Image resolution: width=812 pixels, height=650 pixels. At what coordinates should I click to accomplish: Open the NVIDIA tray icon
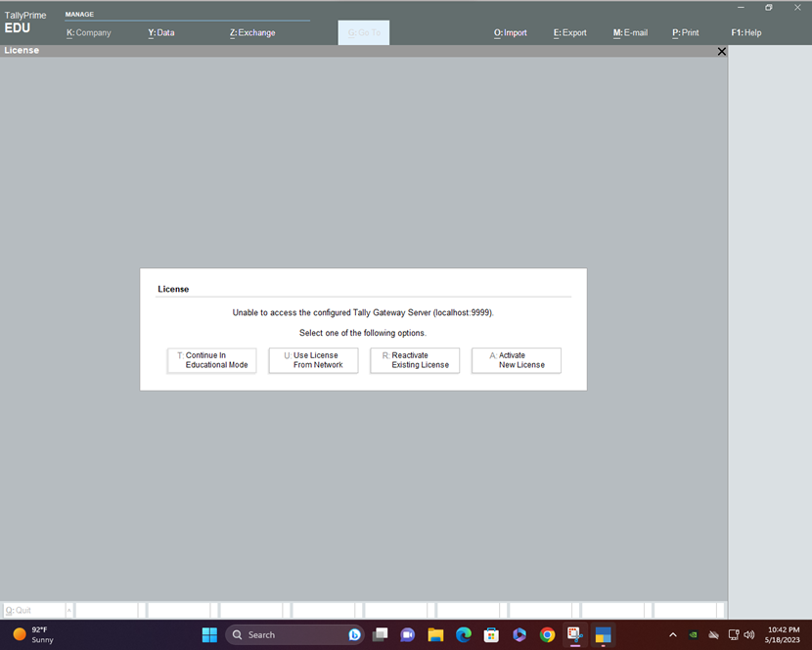coord(693,634)
